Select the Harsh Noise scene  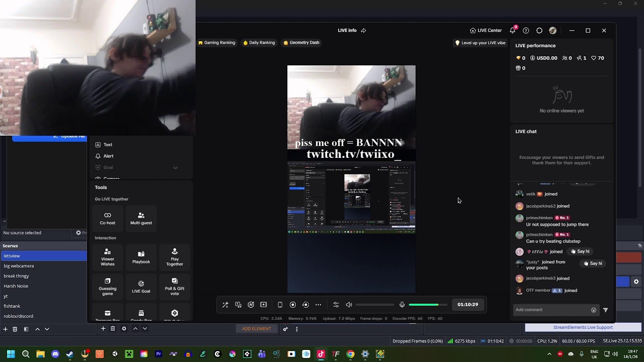44,286
